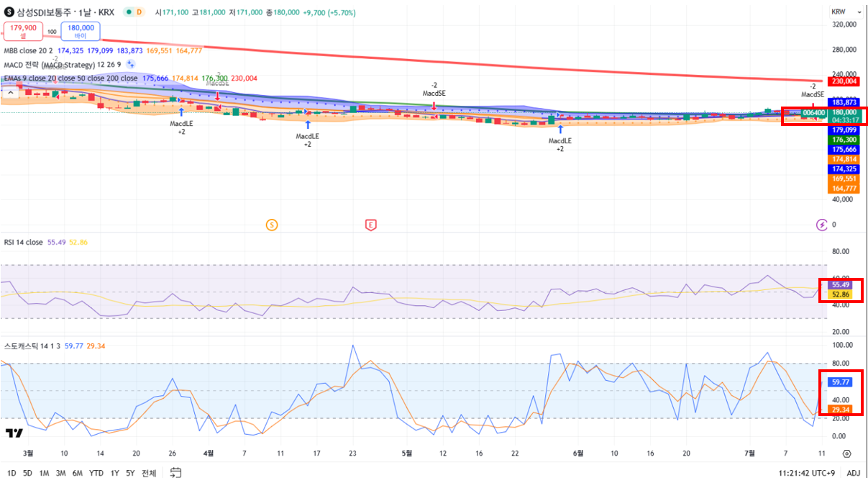868x478 pixels.
Task: Click the quantity 100 between sell and buy
Action: 52,32
